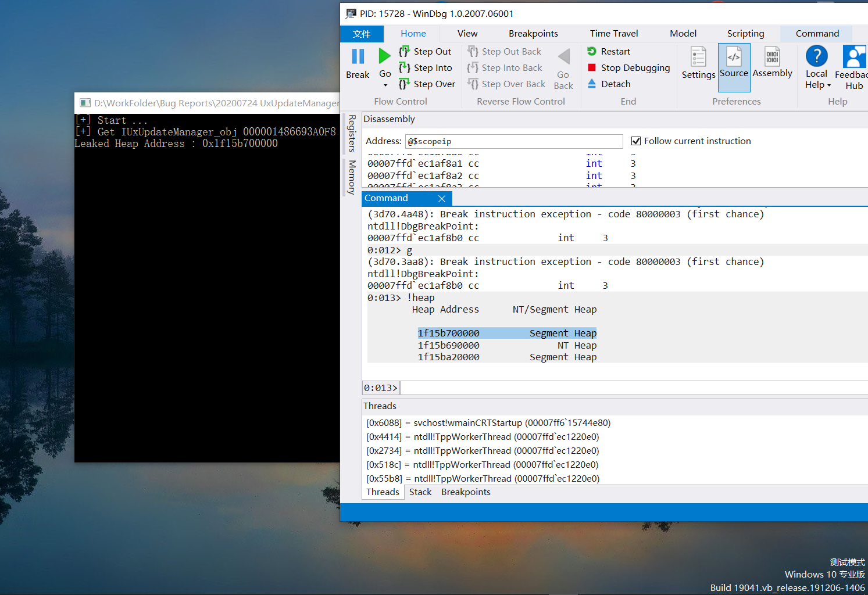Switch to the View ribbon tab
This screenshot has height=595, width=868.
coord(467,34)
